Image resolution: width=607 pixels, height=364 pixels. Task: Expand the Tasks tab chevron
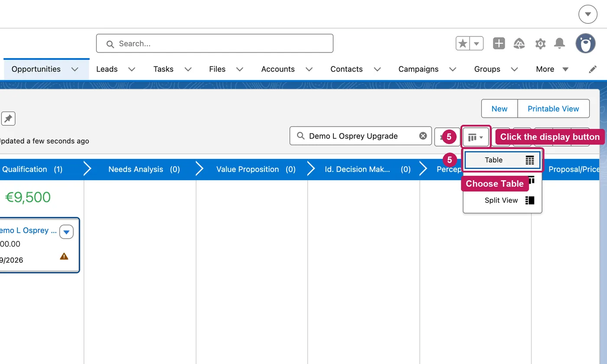coord(188,69)
